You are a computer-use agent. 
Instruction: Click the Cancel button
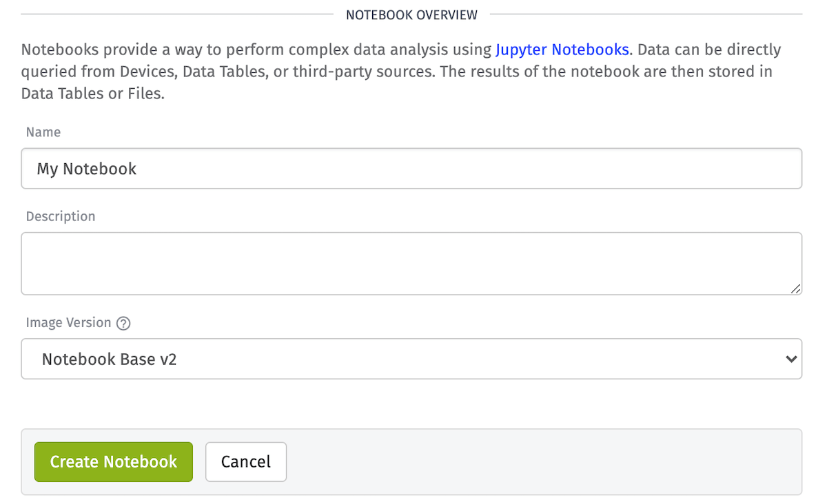point(246,462)
